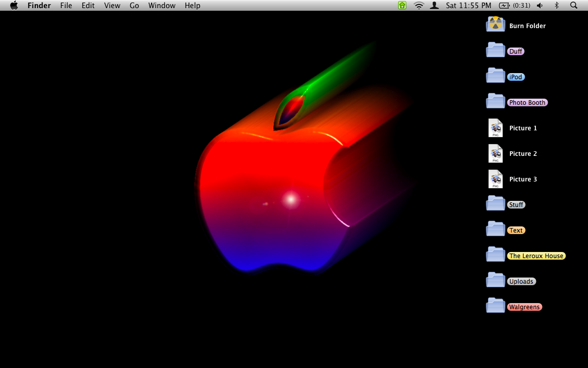Click the purple Photo Booth label
The height and width of the screenshot is (368, 588).
point(527,103)
